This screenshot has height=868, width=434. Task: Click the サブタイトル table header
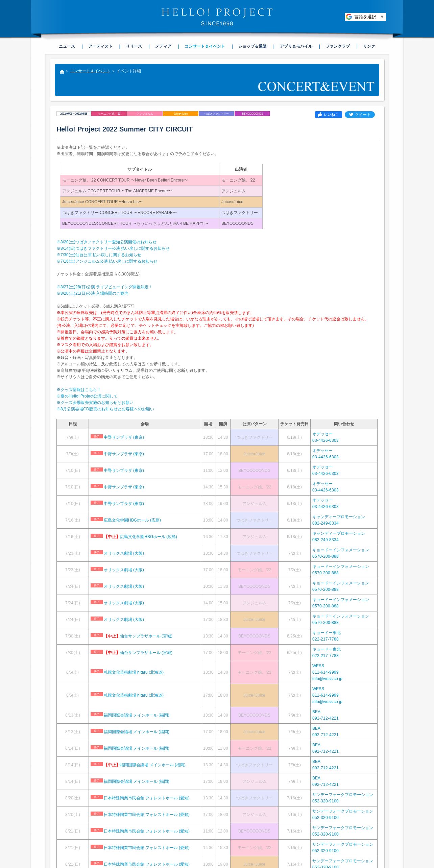140,169
